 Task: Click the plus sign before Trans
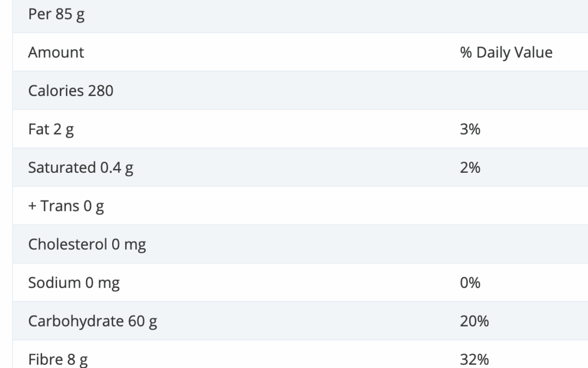(x=32, y=206)
